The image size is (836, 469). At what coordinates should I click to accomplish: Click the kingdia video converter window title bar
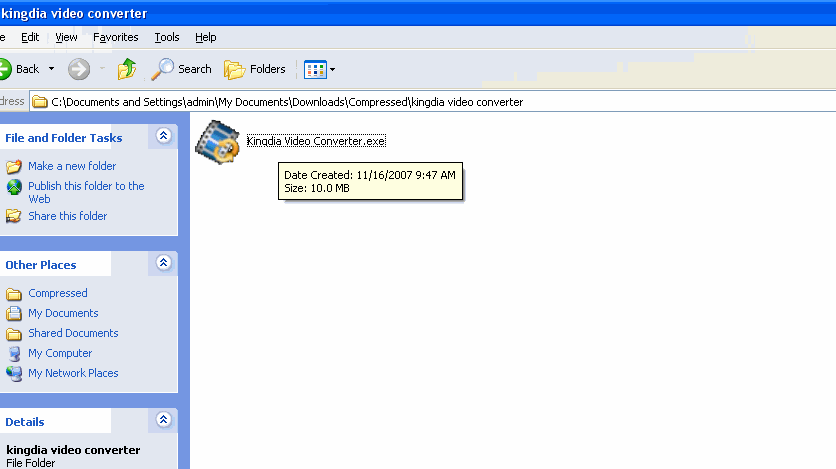coord(418,13)
